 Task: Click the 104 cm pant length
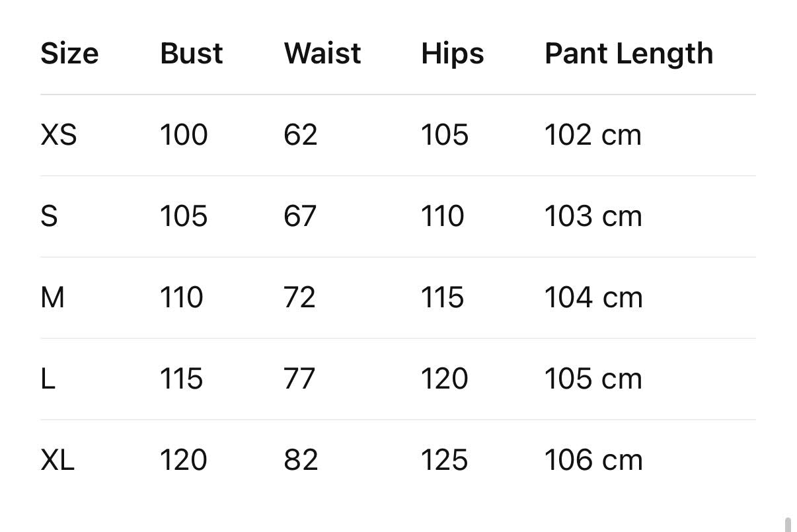[x=593, y=297]
